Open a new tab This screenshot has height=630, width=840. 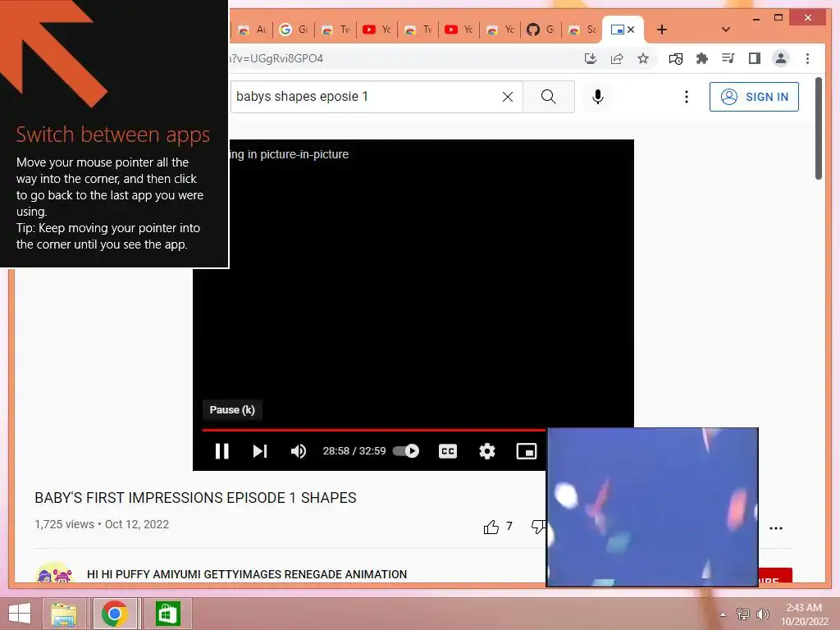[662, 30]
